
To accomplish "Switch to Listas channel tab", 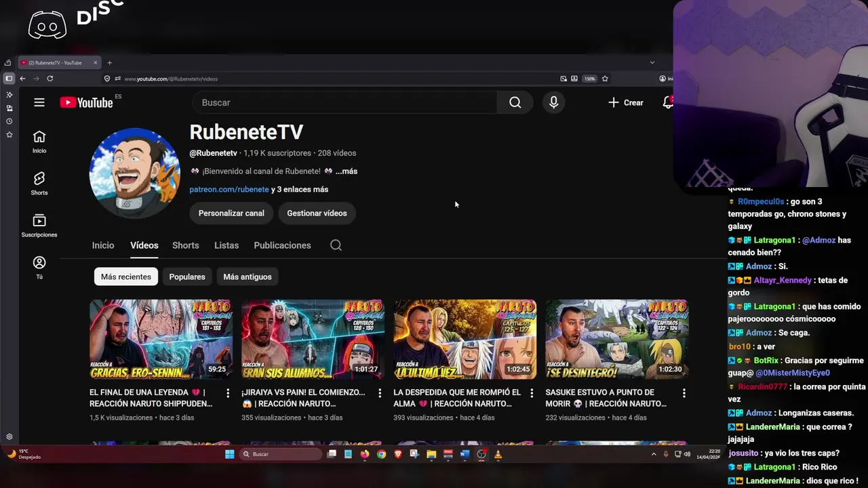I will click(226, 245).
